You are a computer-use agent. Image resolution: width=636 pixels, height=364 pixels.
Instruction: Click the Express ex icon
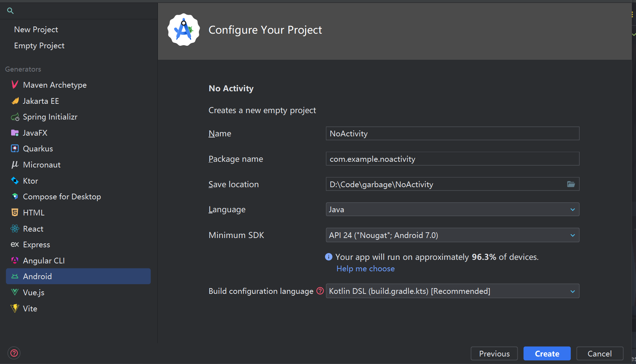[15, 244]
